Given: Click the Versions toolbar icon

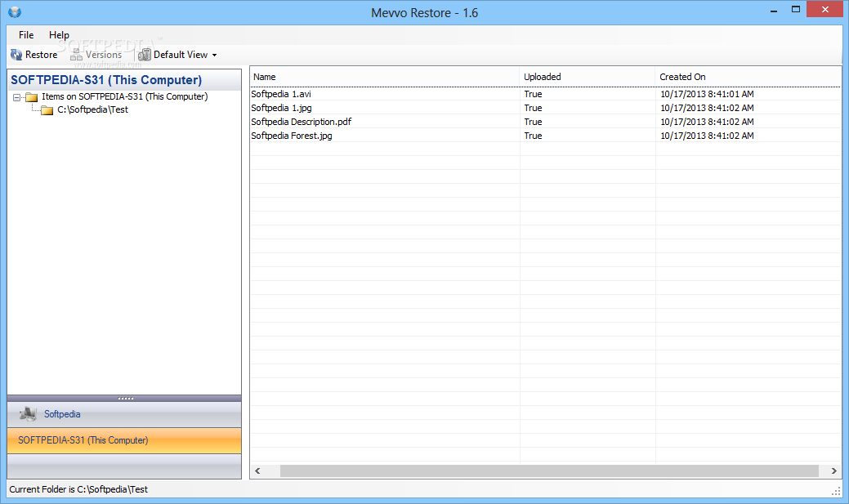Looking at the screenshot, I should point(76,55).
